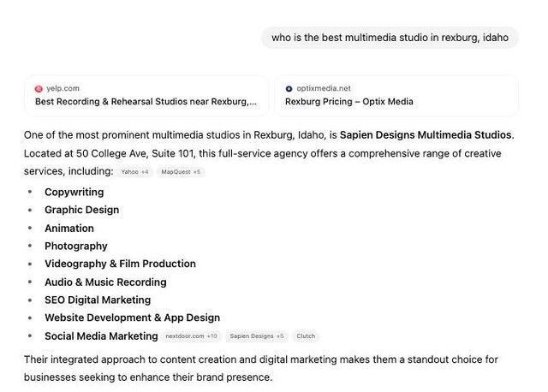Screen dimensions: 548x392
Task: Open the Sapien Designs +5 citation chip
Action: [256, 336]
